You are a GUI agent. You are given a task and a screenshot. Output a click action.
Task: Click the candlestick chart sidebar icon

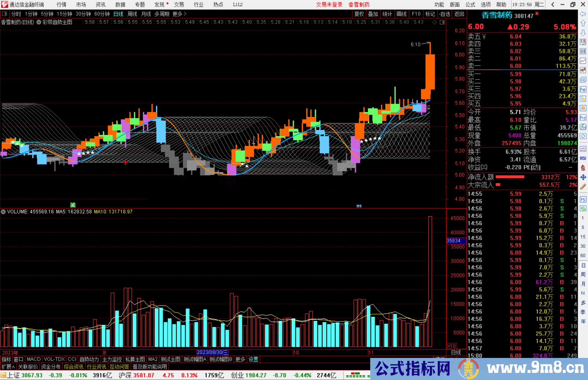click(583, 70)
